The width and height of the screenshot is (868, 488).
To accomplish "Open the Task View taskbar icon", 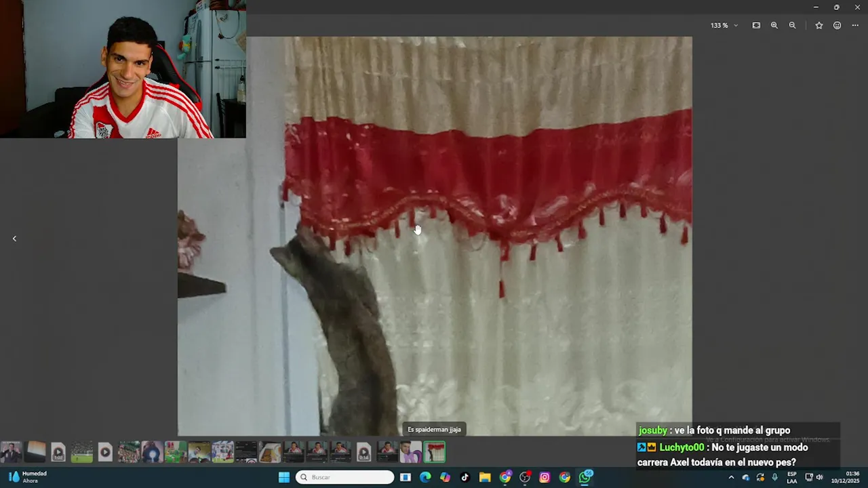I will [405, 477].
